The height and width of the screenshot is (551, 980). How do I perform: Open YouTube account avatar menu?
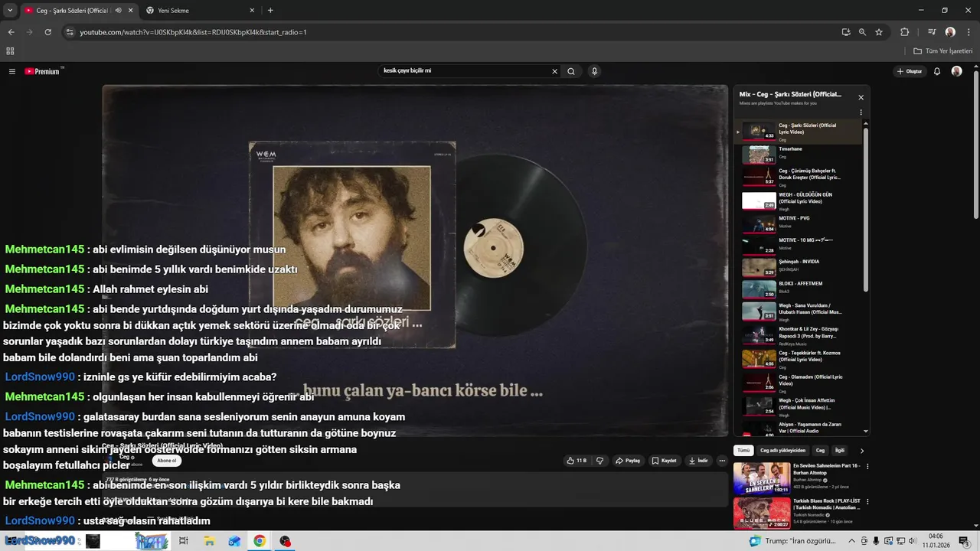956,71
